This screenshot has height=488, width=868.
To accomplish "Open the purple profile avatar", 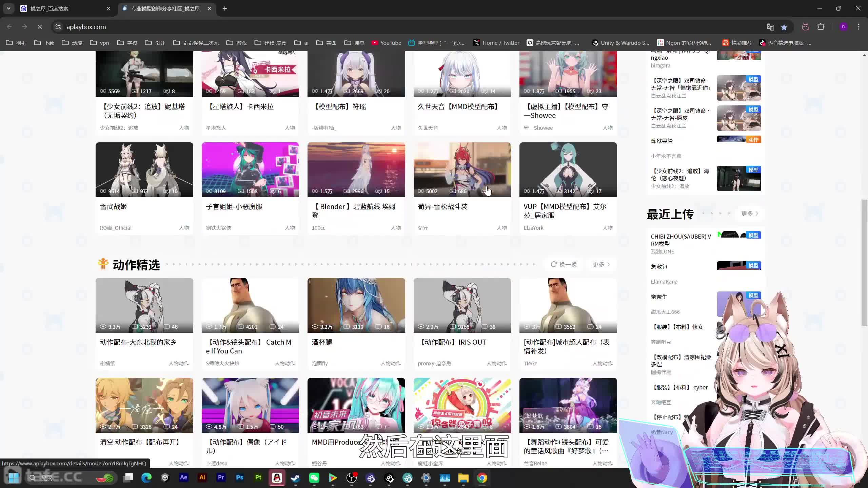I will (843, 27).
